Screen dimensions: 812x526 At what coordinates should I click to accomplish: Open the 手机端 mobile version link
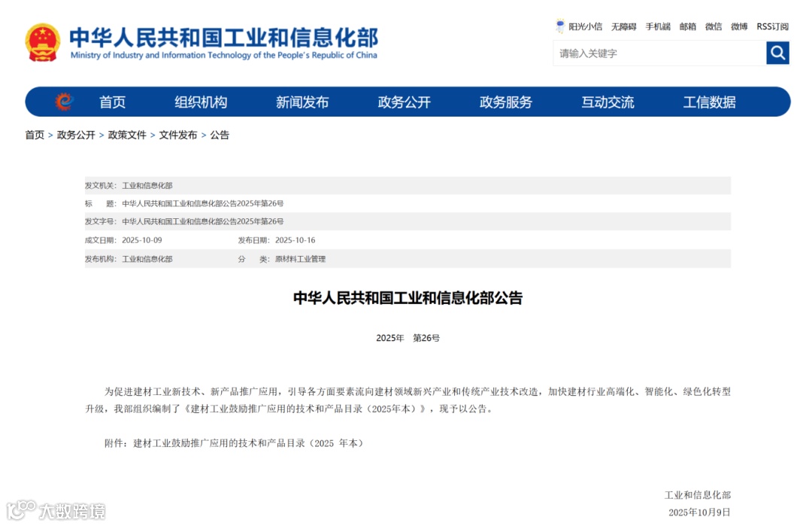coord(657,26)
